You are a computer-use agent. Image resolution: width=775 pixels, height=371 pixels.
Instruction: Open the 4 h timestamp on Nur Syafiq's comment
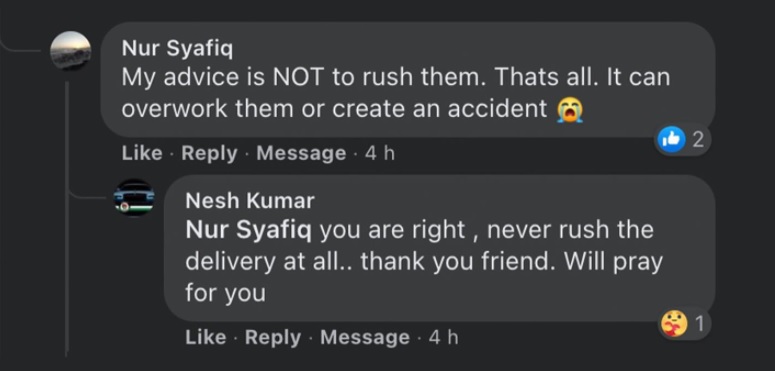tap(380, 153)
